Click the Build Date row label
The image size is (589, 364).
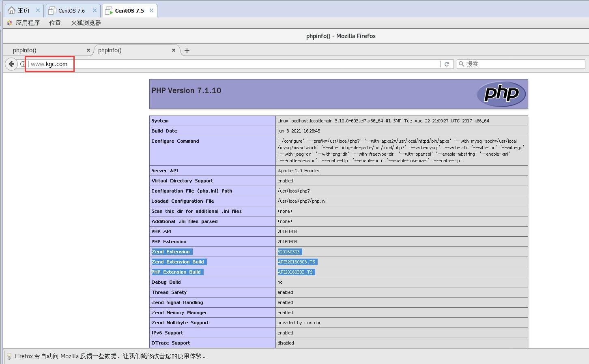pos(164,131)
